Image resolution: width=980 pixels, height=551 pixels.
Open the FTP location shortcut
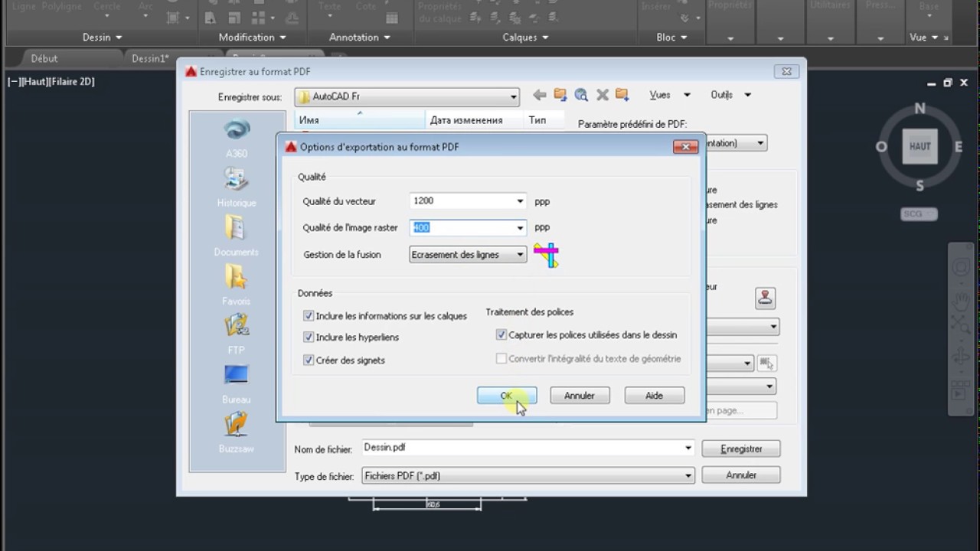[237, 334]
